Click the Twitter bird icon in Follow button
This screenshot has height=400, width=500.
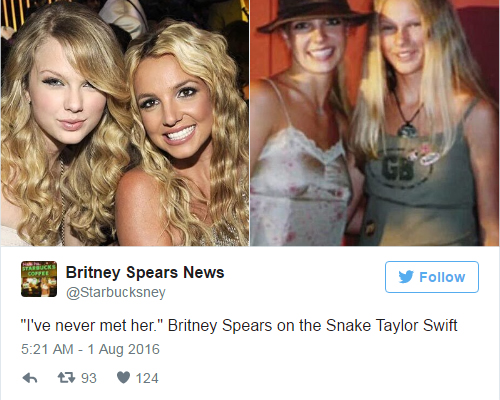(406, 277)
